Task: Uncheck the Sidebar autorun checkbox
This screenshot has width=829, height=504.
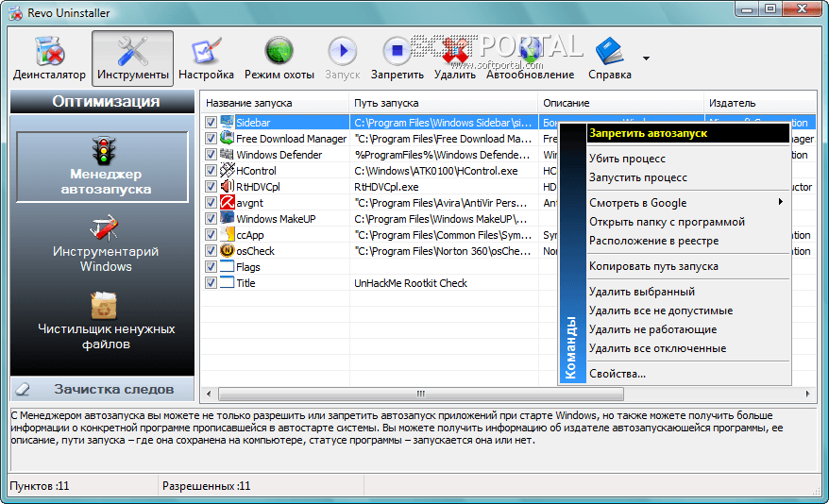Action: point(211,123)
